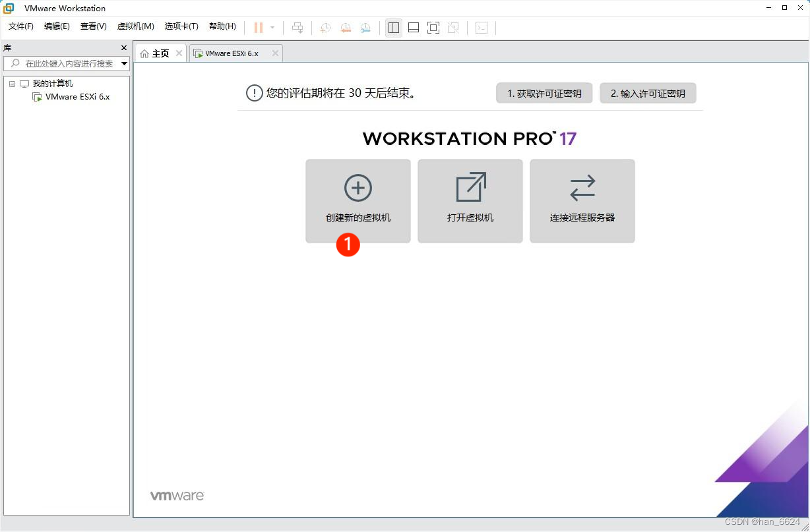Click the full screen mode icon

click(x=433, y=28)
